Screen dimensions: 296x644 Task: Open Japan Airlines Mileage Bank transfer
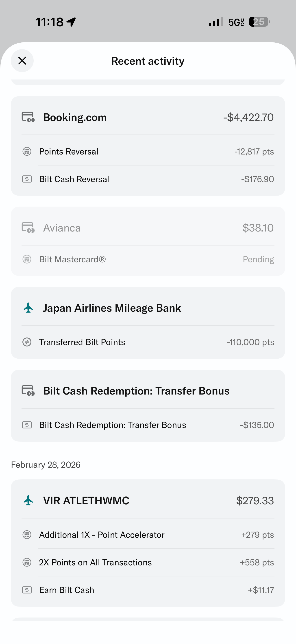[x=112, y=308]
